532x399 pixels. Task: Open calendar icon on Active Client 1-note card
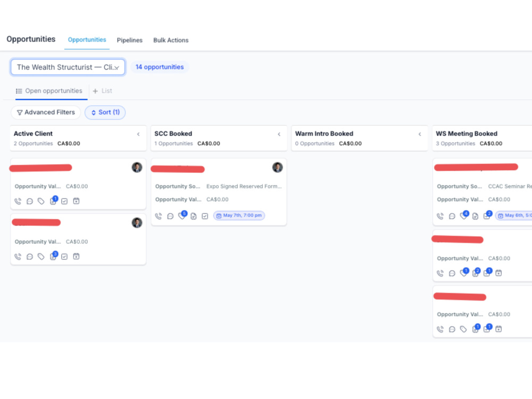pos(76,201)
